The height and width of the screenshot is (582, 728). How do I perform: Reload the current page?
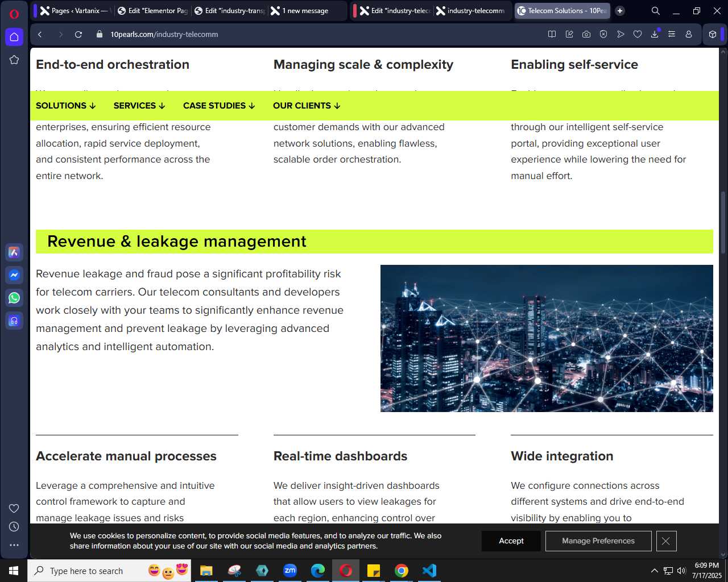click(x=78, y=35)
